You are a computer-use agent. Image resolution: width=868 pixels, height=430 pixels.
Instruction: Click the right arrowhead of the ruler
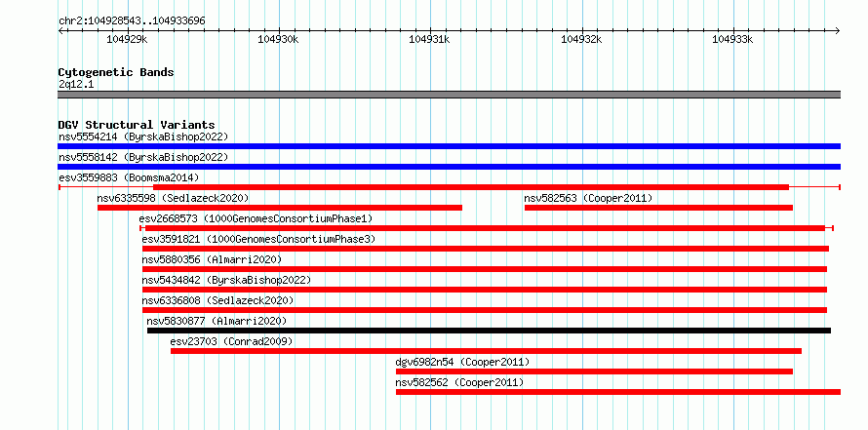point(838,30)
